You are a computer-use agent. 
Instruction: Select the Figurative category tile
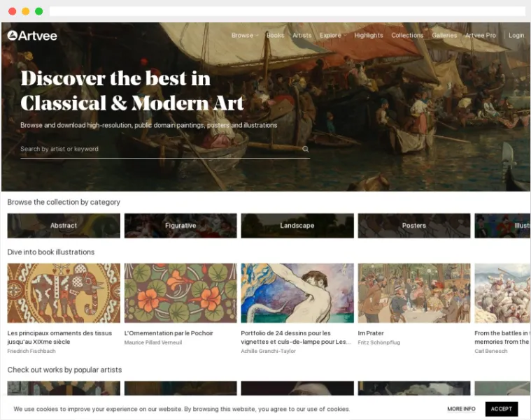pyautogui.click(x=180, y=226)
